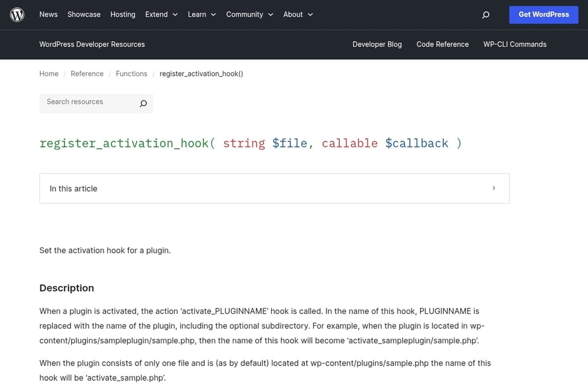Open WP-CLI Commands link
The width and height of the screenshot is (588, 392).
coord(514,44)
